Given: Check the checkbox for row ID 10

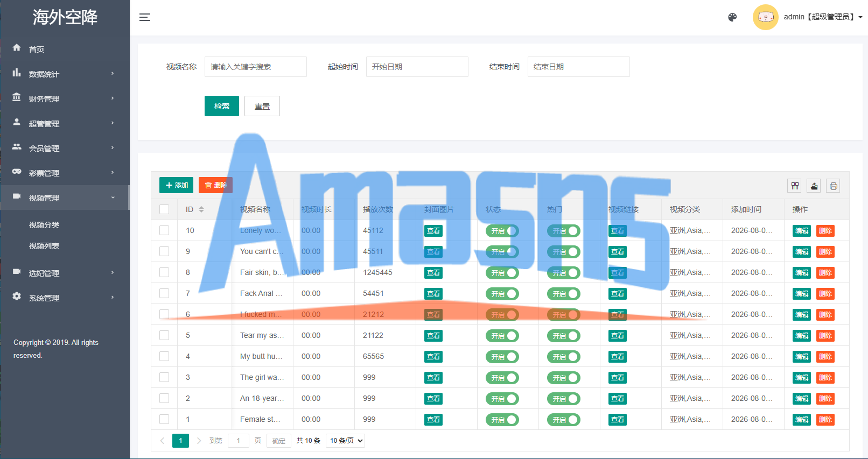Looking at the screenshot, I should click(x=164, y=230).
